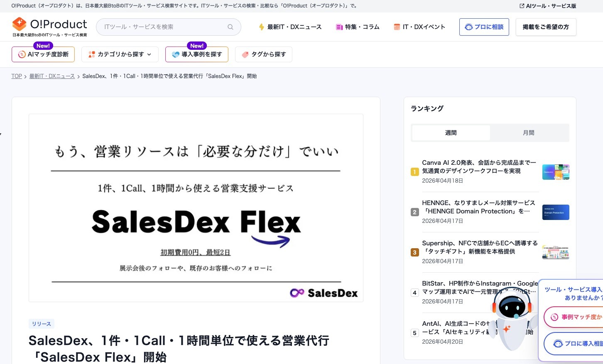Focus the ITツール・サービスを検索 search field

coord(168,27)
